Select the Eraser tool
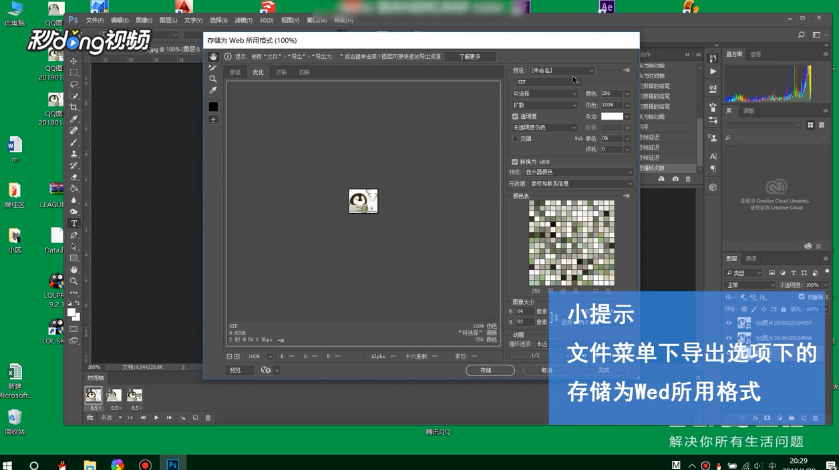The image size is (839, 470). [x=74, y=177]
